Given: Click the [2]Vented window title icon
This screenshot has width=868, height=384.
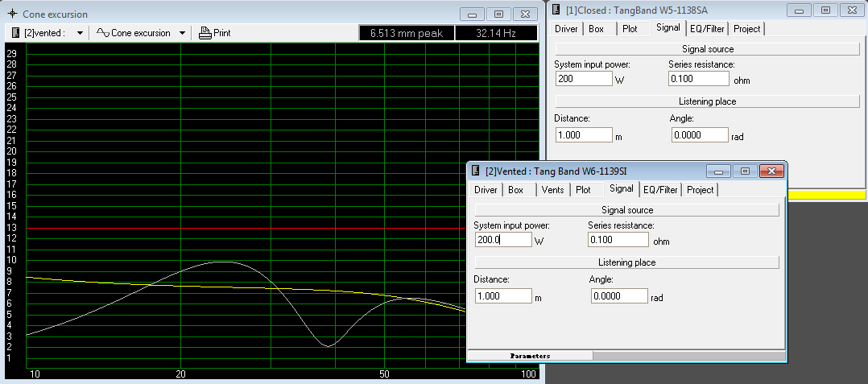Looking at the screenshot, I should click(475, 171).
